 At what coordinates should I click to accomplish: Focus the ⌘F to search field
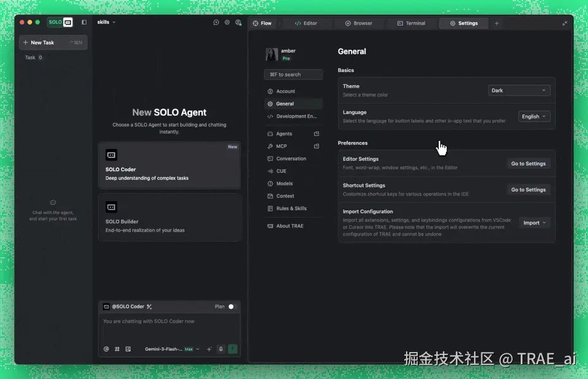293,74
